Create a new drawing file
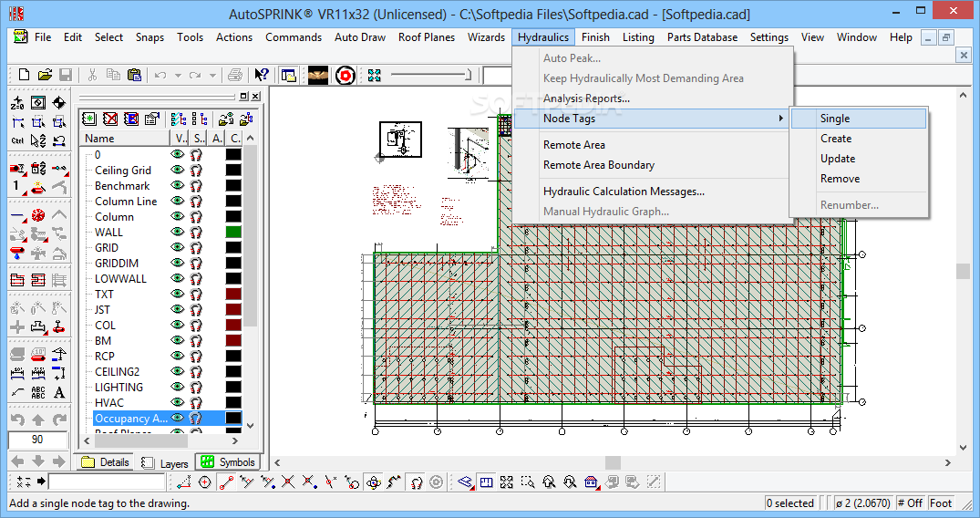Image resolution: width=980 pixels, height=518 pixels. tap(24, 75)
